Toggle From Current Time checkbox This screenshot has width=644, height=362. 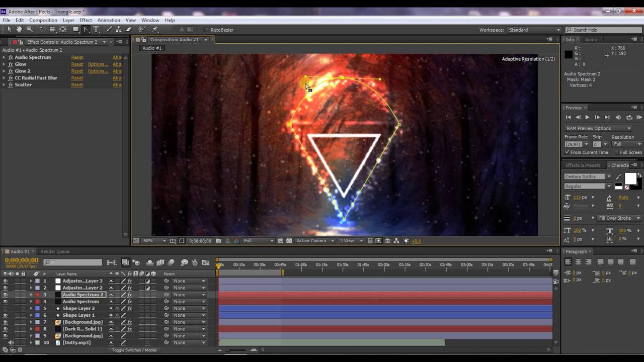[567, 152]
